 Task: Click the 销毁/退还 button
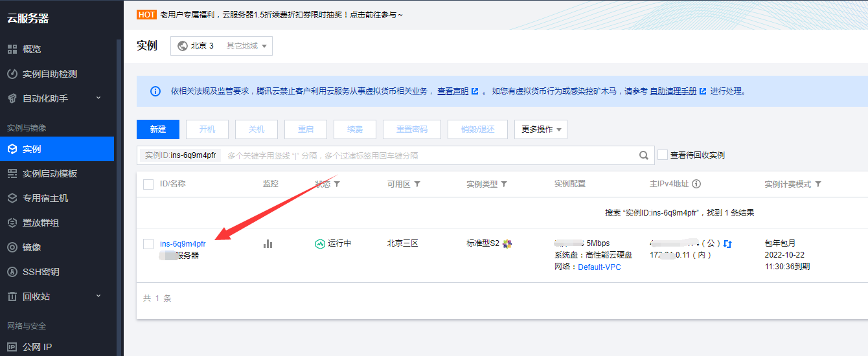coord(478,129)
